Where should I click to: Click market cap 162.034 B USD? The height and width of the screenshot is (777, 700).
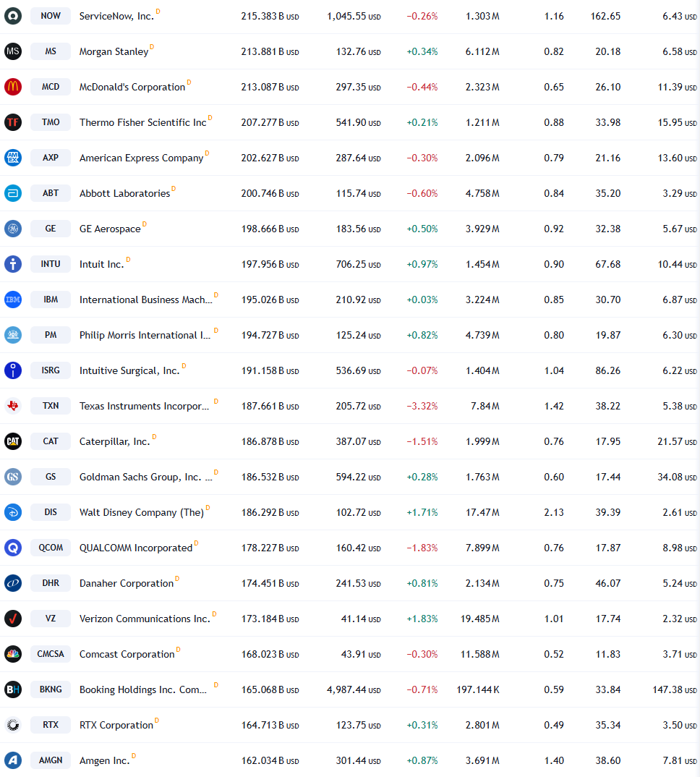point(270,760)
